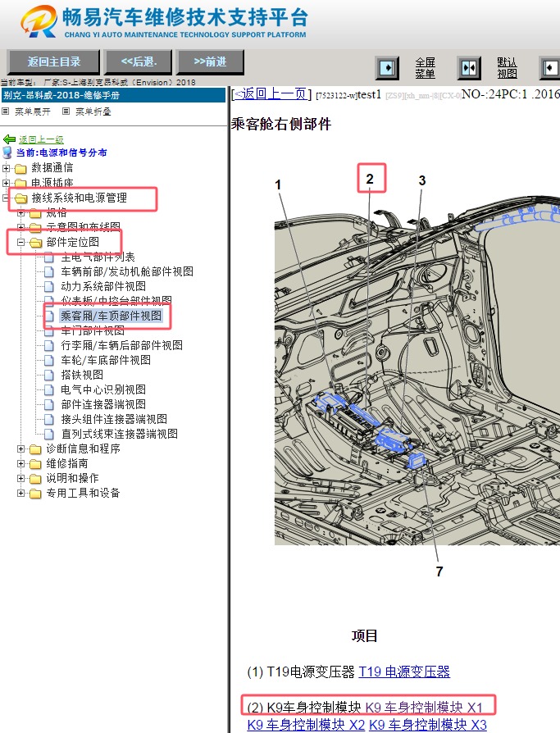Click the passenger compartment component diagram
The image size is (560, 733).
[x=417, y=369]
